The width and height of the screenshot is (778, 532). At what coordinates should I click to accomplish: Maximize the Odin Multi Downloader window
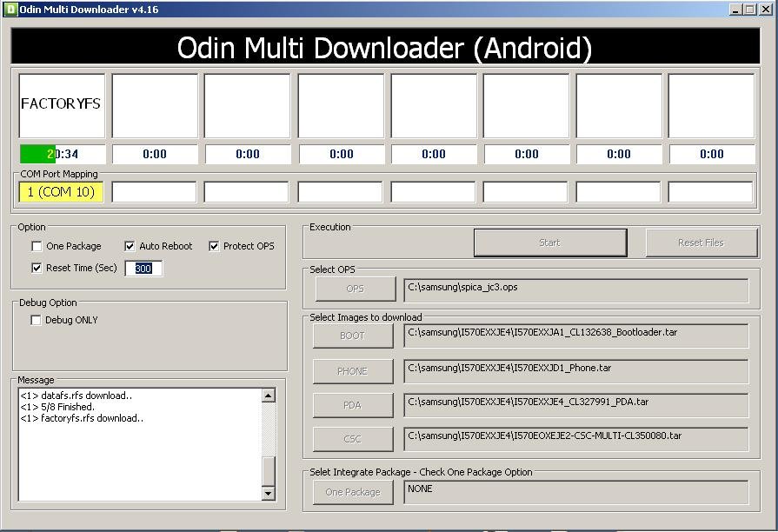click(750, 10)
